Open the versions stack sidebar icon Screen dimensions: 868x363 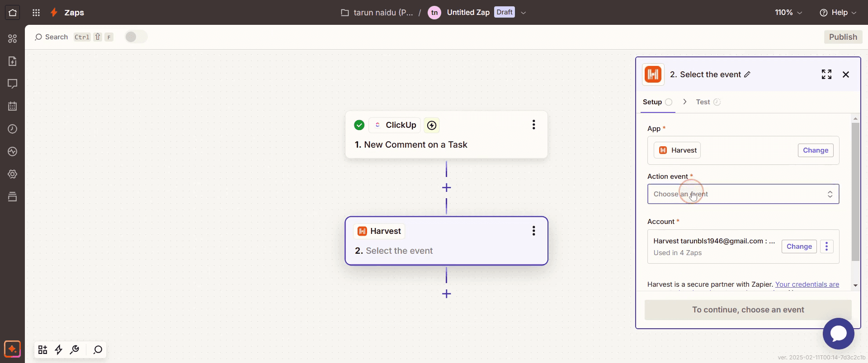tap(13, 196)
